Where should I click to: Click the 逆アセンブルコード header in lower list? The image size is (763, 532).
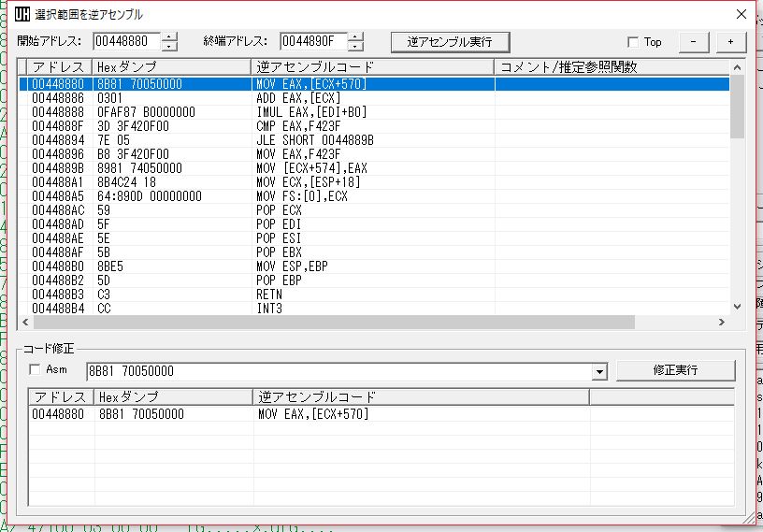(x=421, y=397)
